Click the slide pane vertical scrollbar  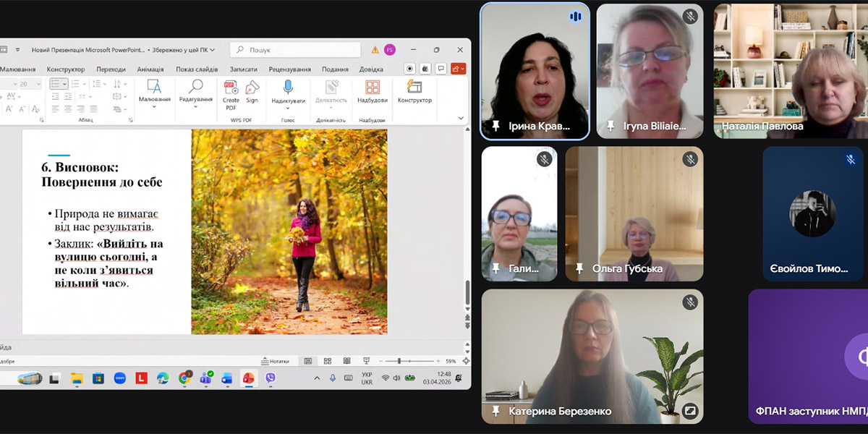pos(467,293)
